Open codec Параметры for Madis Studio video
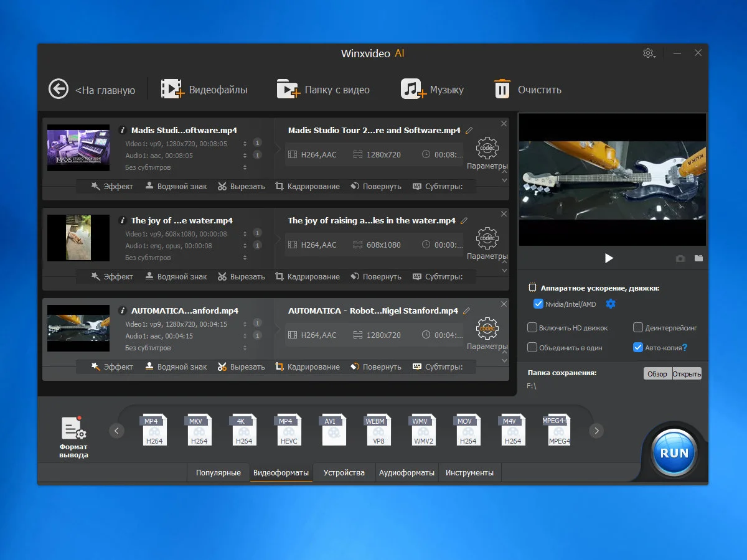The height and width of the screenshot is (560, 747). point(487,149)
